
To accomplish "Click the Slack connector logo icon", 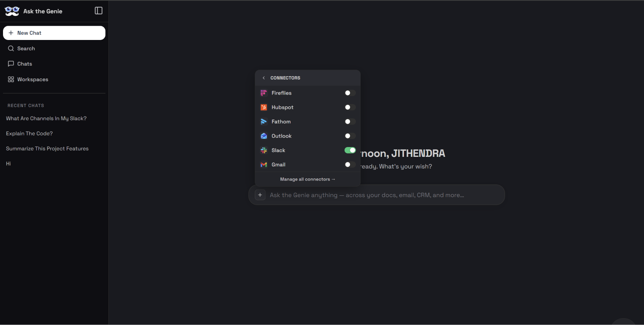I will point(264,150).
